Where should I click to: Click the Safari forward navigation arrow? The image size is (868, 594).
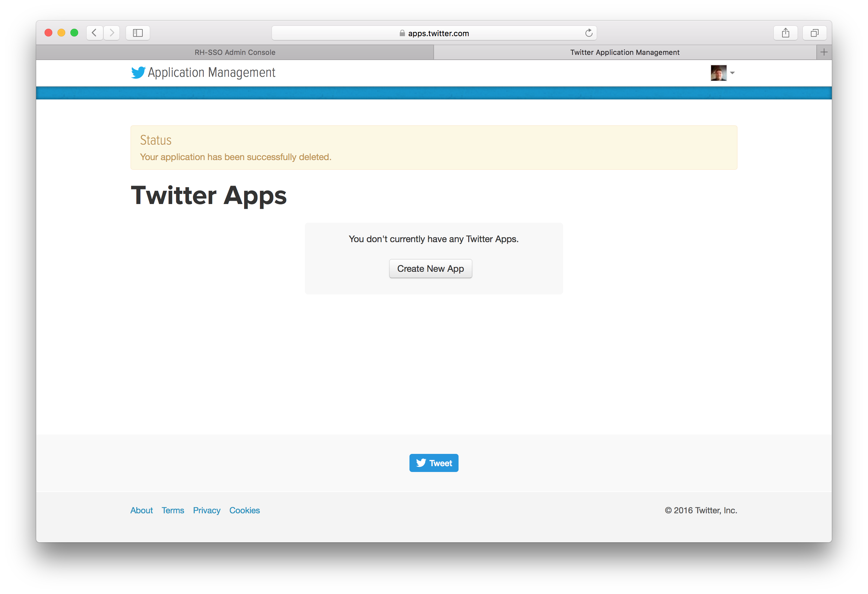112,33
